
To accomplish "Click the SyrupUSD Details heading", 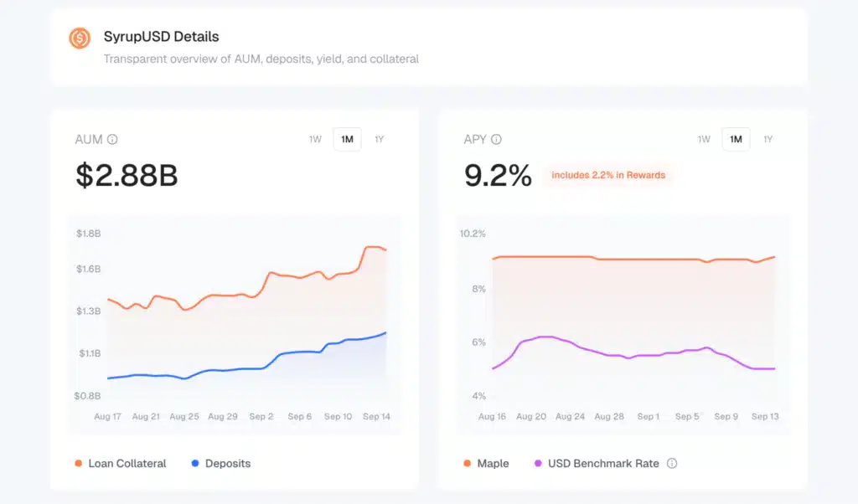I will click(161, 37).
